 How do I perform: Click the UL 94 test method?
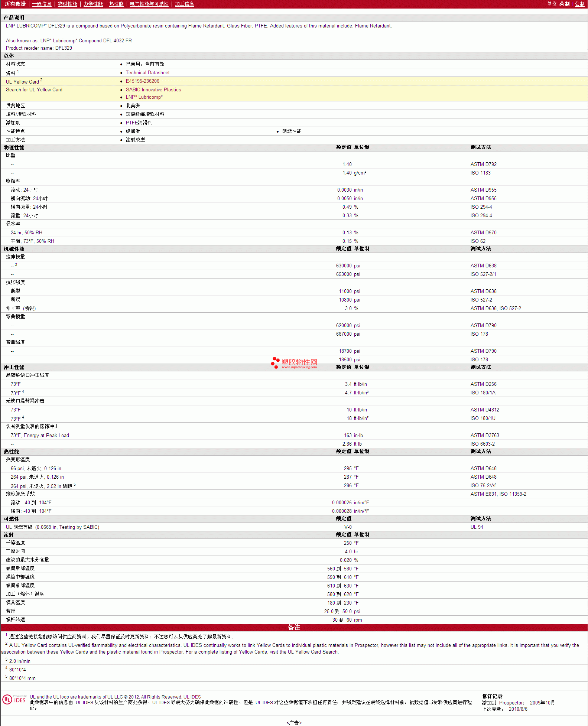pyautogui.click(x=477, y=527)
